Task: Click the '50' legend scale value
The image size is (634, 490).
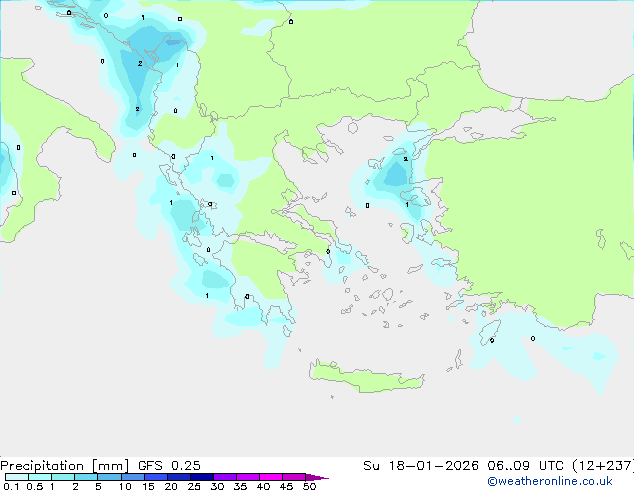Action: point(309,486)
